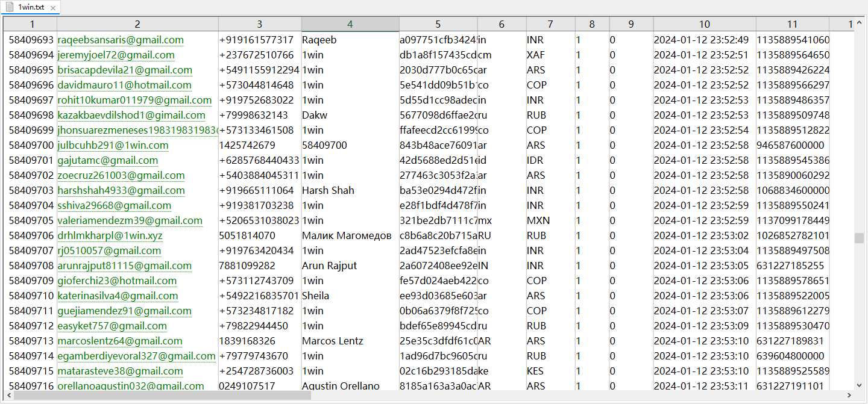Select column header 1
The height and width of the screenshot is (404, 868).
click(31, 24)
